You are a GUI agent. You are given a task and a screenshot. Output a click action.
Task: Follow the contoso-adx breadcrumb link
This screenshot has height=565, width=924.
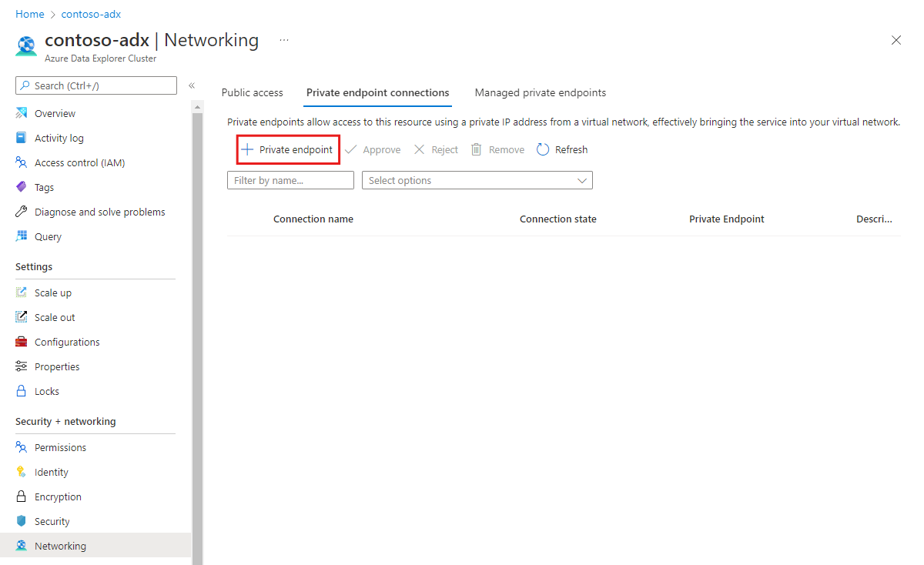point(91,13)
